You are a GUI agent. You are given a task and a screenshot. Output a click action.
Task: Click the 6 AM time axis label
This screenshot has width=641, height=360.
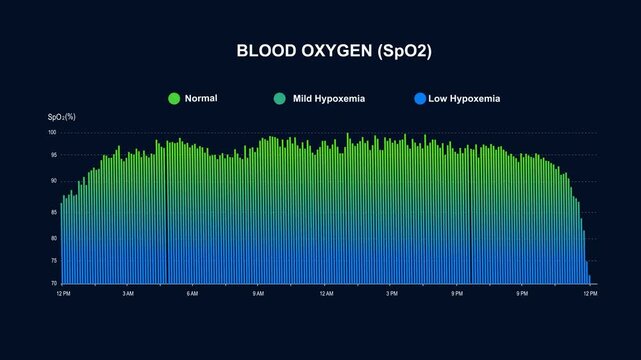click(x=192, y=293)
